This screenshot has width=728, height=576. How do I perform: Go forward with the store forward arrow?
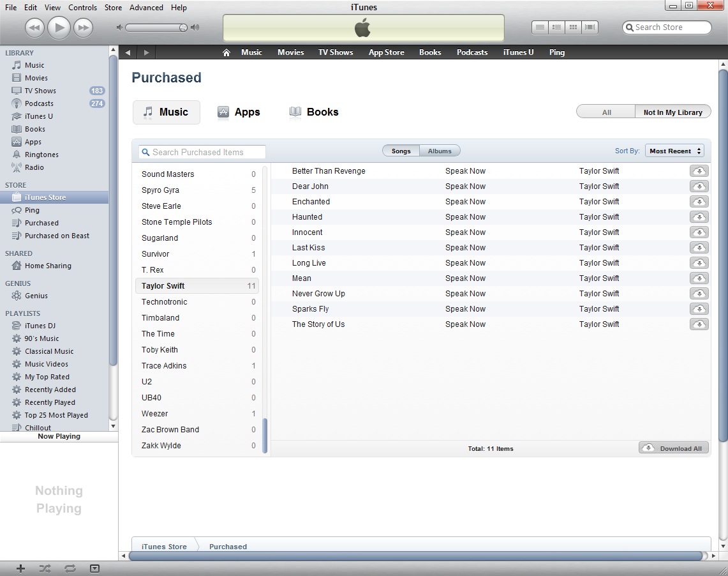click(x=146, y=52)
